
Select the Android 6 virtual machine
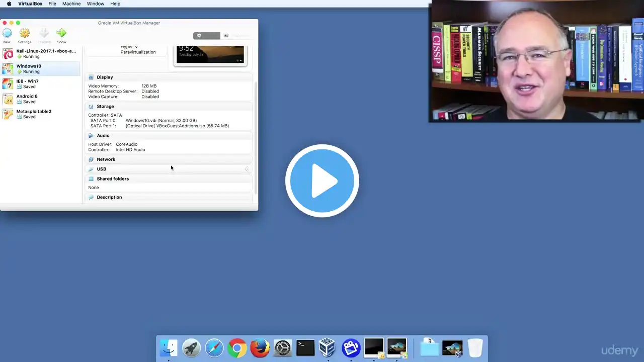(40, 99)
